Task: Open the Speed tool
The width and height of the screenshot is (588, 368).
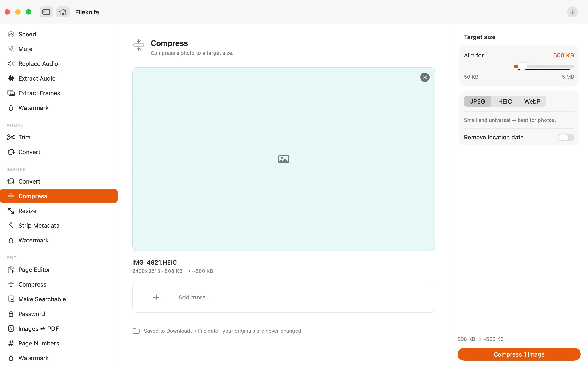Action: (x=59, y=34)
